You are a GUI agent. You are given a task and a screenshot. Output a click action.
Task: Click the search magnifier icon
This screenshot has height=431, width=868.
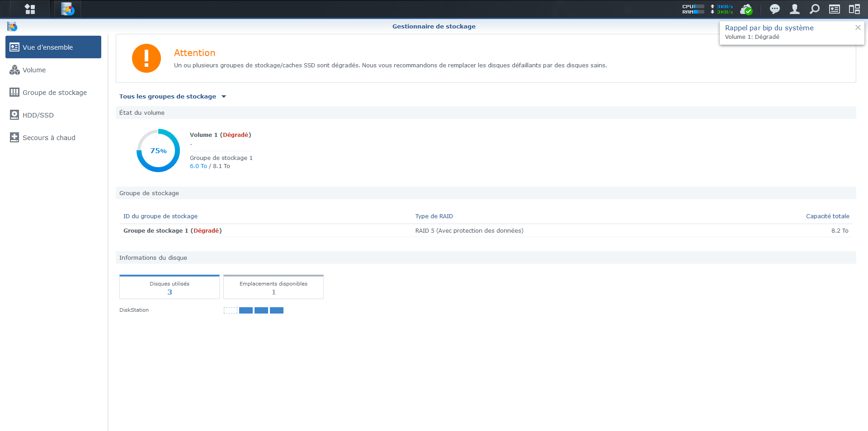tap(815, 9)
